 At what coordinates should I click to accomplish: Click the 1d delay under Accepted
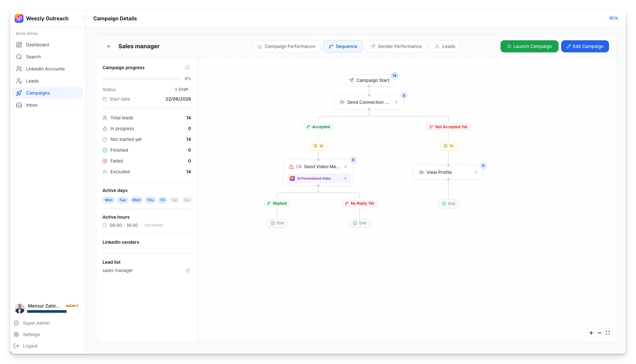pyautogui.click(x=318, y=146)
